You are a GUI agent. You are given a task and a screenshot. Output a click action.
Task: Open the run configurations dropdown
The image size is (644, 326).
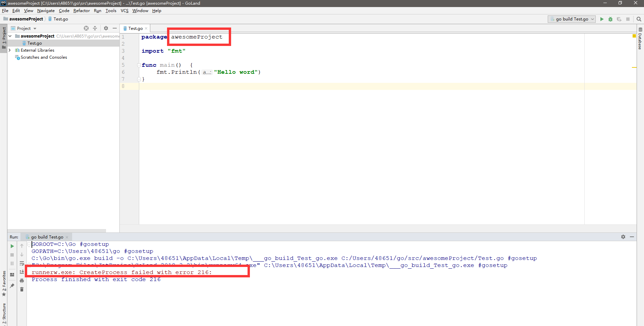[x=592, y=19]
